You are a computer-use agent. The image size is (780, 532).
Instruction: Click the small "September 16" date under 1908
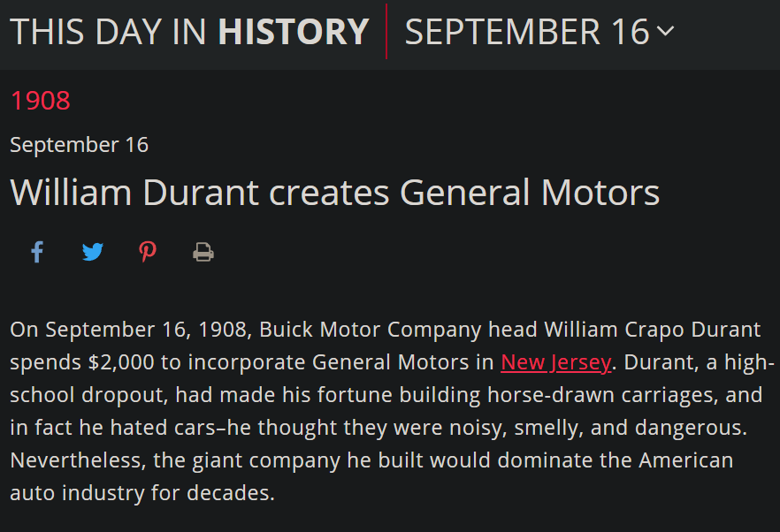pos(79,145)
